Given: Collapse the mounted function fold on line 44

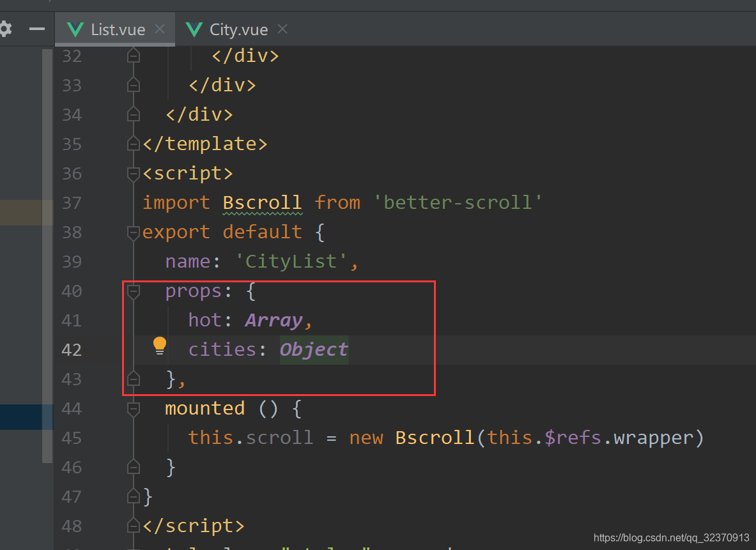Looking at the screenshot, I should pos(134,408).
